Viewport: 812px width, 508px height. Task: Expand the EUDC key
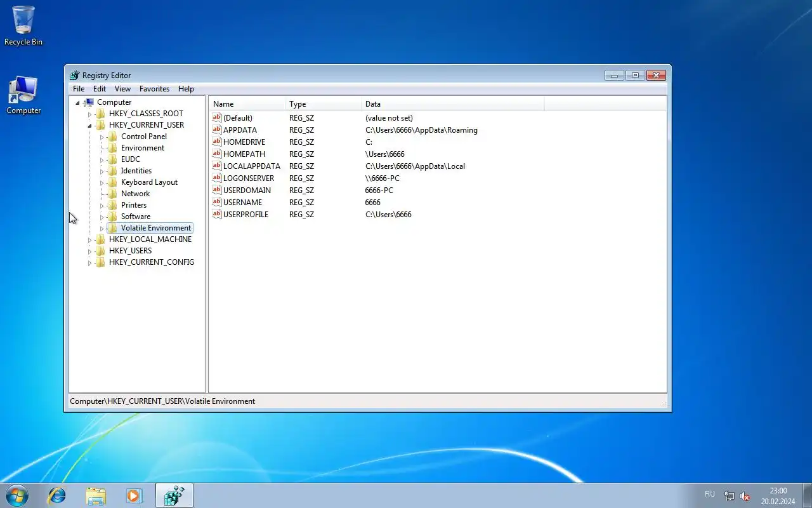(x=101, y=160)
